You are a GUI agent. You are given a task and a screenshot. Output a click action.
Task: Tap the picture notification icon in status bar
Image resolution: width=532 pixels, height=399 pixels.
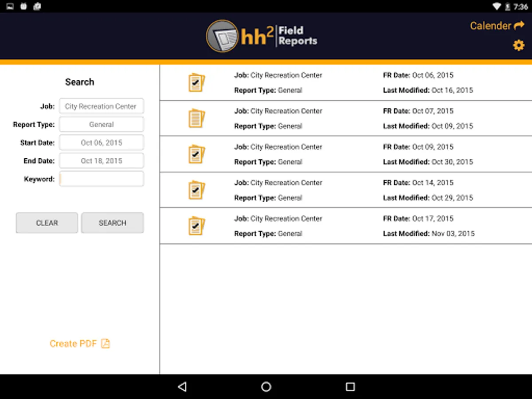coord(10,6)
